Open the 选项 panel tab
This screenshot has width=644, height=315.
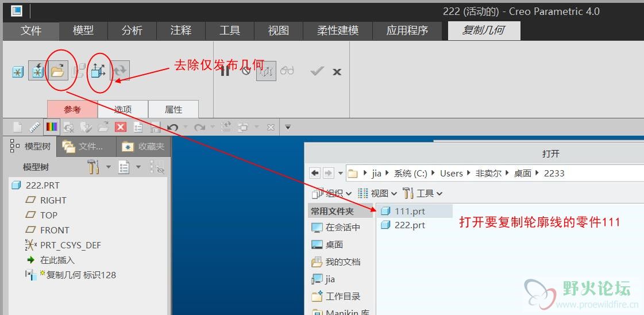(x=123, y=109)
